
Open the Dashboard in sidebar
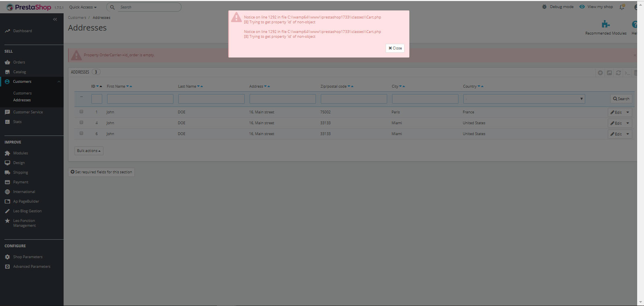[23, 31]
